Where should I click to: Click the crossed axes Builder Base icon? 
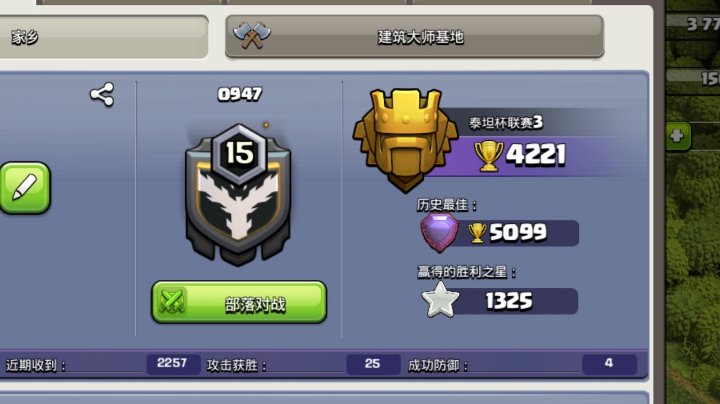pyautogui.click(x=251, y=35)
